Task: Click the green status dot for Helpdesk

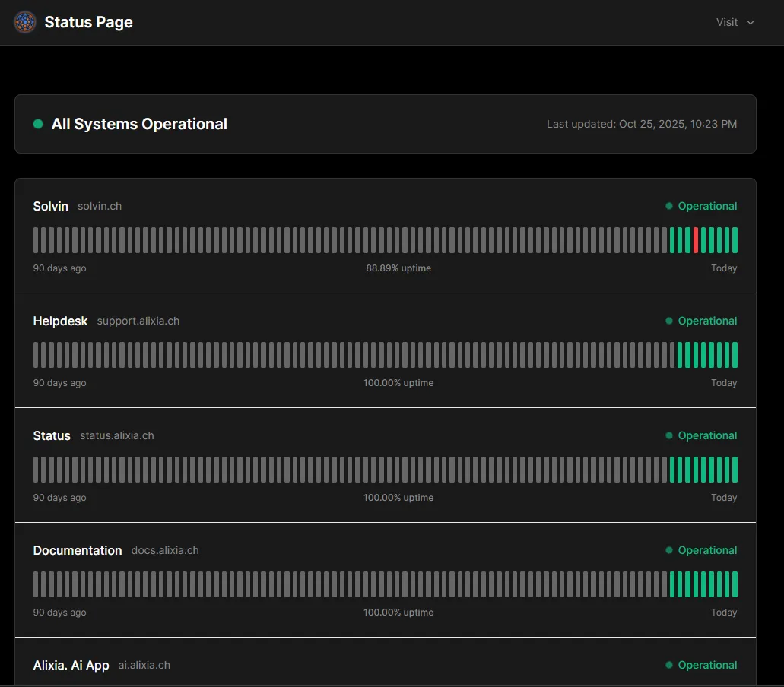Action: tap(669, 321)
